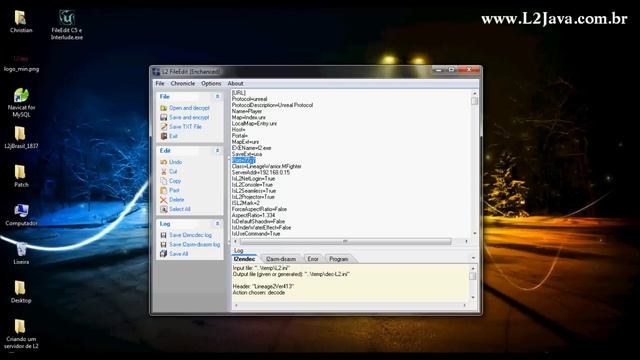Switch to the l2asm-disasm log tab
640x360 pixels.
[x=281, y=259]
